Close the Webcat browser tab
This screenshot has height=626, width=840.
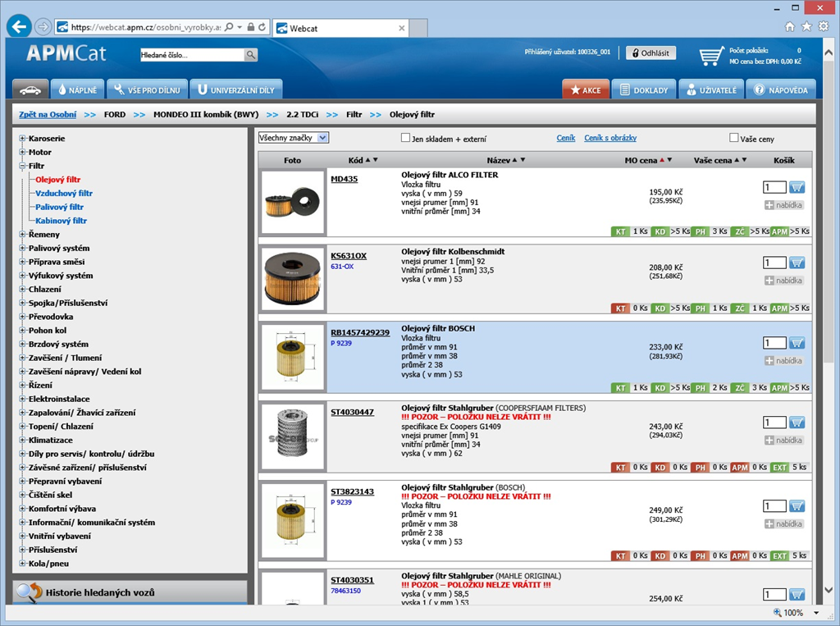402,28
